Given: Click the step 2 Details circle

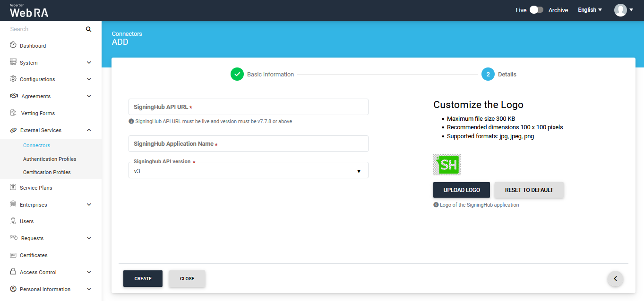Looking at the screenshot, I should pos(488,74).
